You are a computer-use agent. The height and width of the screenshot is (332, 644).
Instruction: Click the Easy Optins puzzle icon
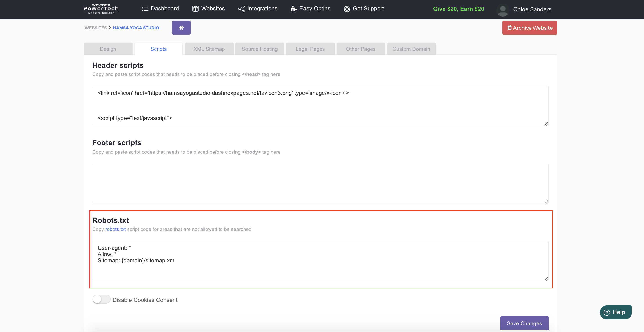(293, 9)
